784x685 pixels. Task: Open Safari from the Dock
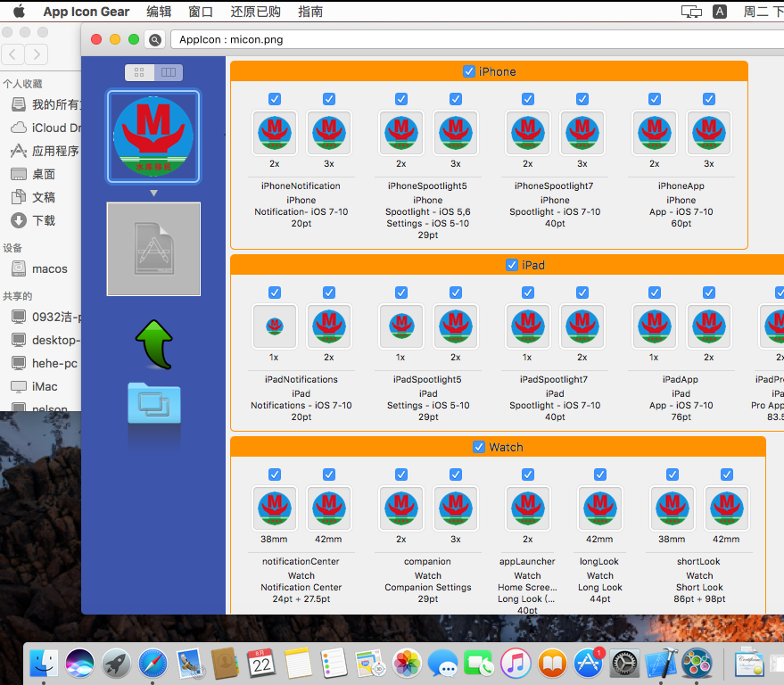click(x=153, y=663)
